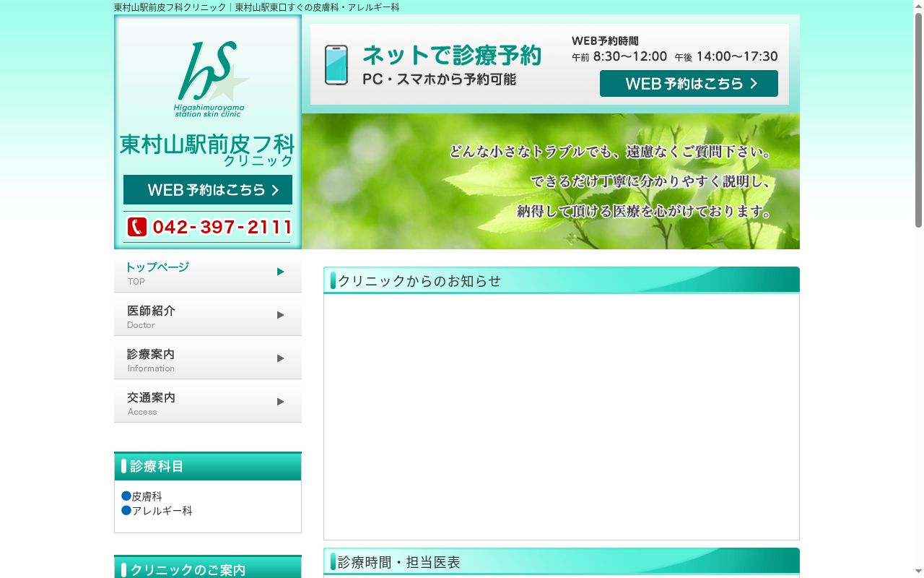Open the トップページ menu item
The image size is (924, 578).
point(208,272)
